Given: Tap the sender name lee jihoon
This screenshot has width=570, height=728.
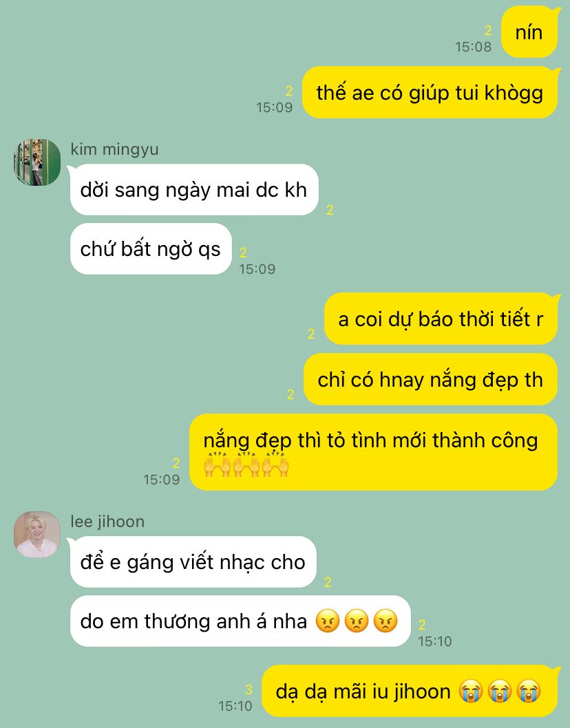Looking at the screenshot, I should click(107, 522).
